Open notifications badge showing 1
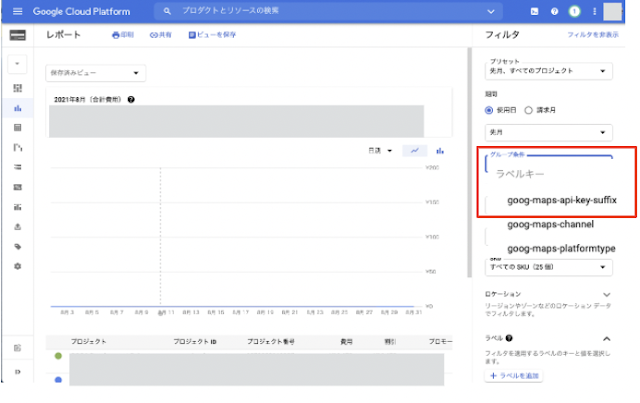The height and width of the screenshot is (403, 640). [x=574, y=11]
